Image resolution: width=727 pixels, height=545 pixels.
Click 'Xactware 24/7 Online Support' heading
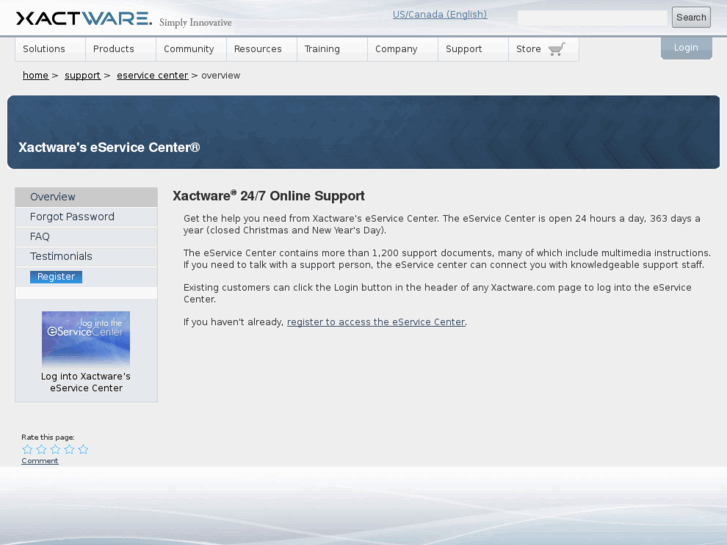[x=268, y=196]
